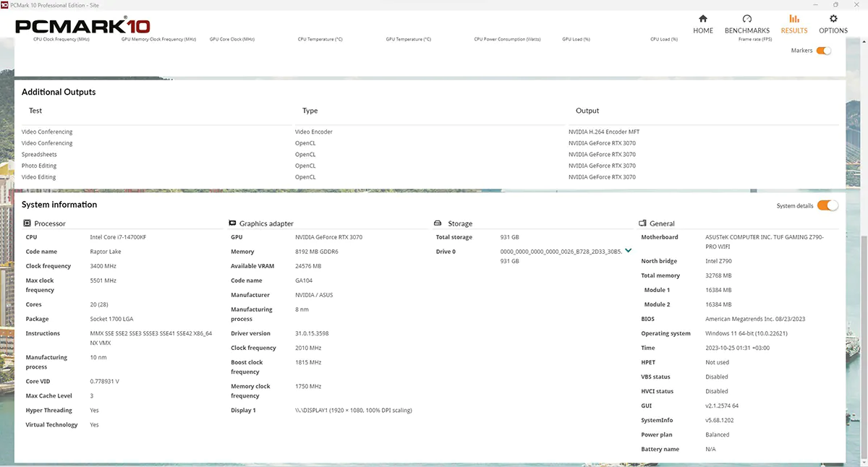Image resolution: width=868 pixels, height=467 pixels.
Task: Select the DISPLAY1 1920 × 1080 value
Action: click(x=354, y=410)
